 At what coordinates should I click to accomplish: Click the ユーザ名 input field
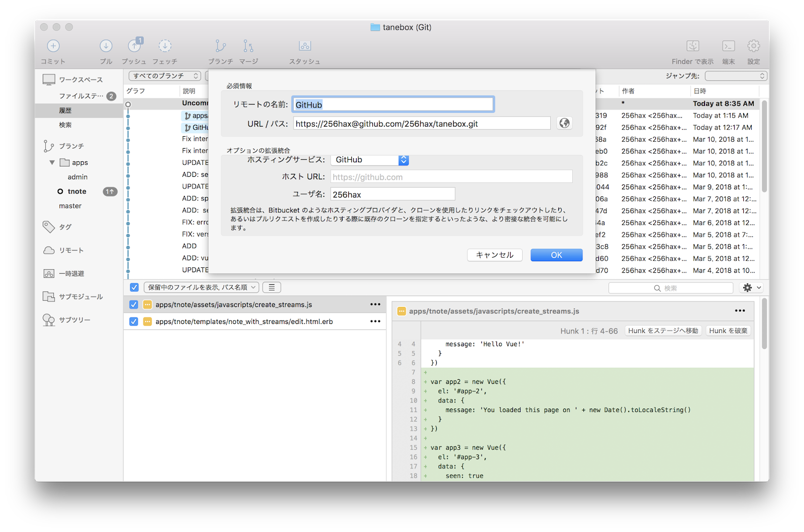pyautogui.click(x=393, y=194)
